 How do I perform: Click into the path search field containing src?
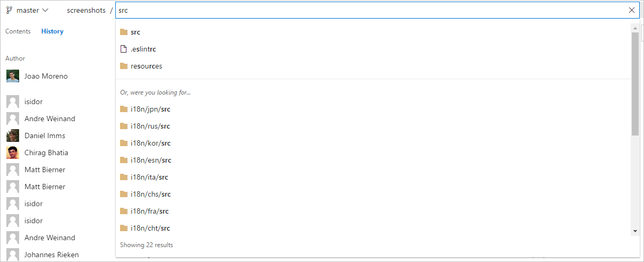pos(371,10)
